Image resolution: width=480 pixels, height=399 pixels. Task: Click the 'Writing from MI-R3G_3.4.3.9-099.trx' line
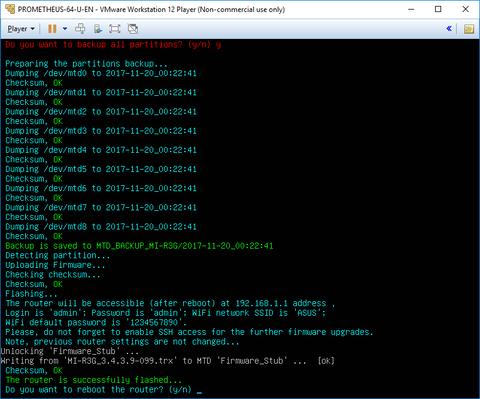tap(168, 361)
